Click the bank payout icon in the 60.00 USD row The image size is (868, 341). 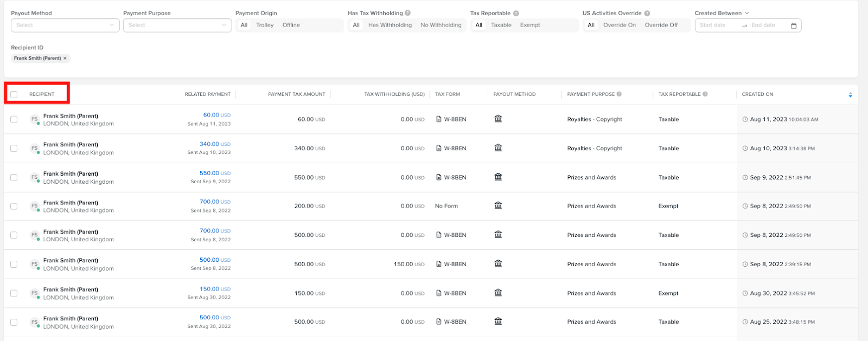(x=498, y=118)
